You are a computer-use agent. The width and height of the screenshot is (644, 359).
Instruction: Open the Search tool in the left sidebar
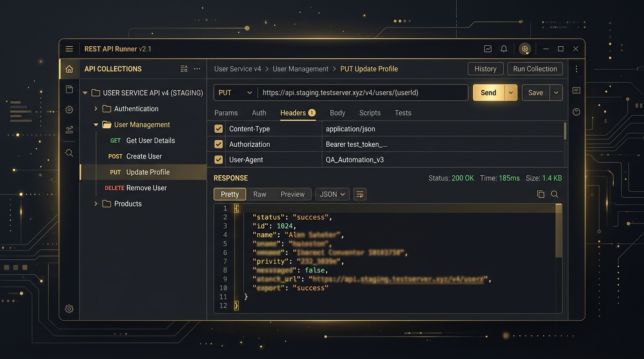click(x=69, y=153)
